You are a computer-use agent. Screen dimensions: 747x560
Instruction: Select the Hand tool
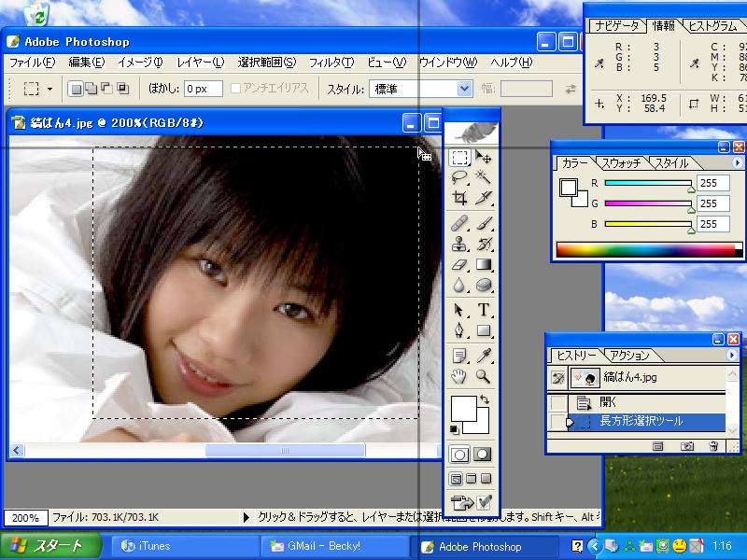click(x=459, y=376)
